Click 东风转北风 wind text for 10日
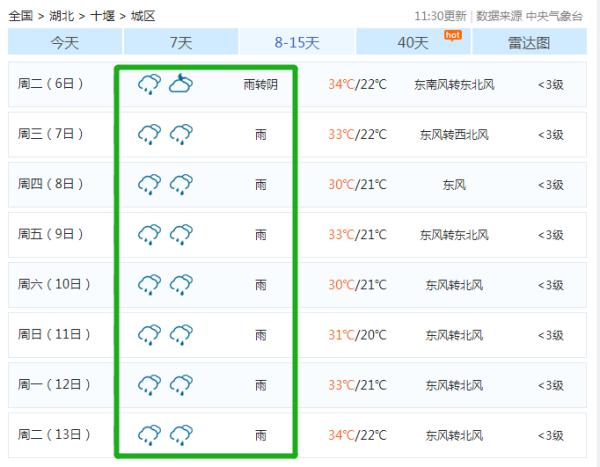The height and width of the screenshot is (467, 600). 454,285
